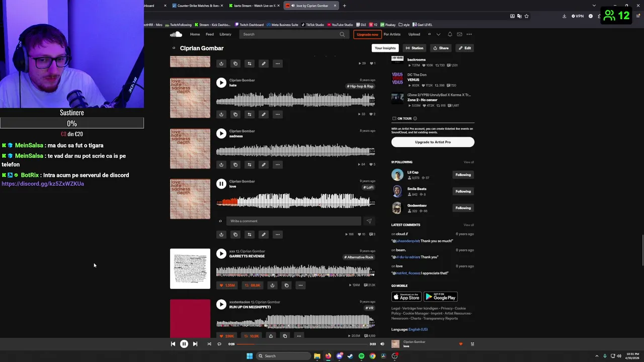Click the volume speaker icon in player
The height and width of the screenshot is (362, 644).
[382, 344]
